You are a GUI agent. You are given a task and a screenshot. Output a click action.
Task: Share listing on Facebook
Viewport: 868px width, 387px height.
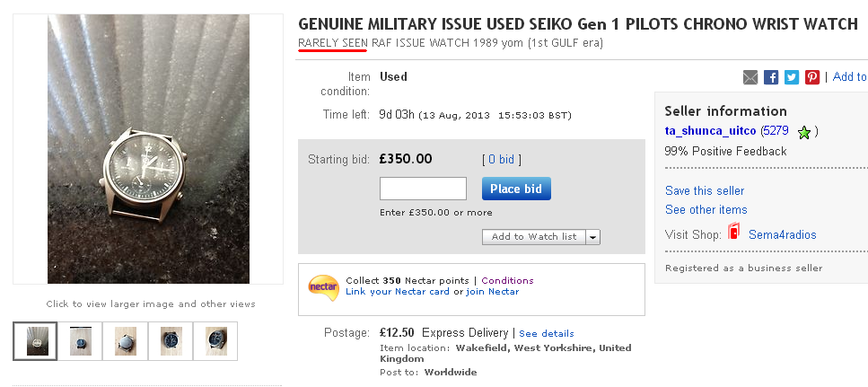771,77
